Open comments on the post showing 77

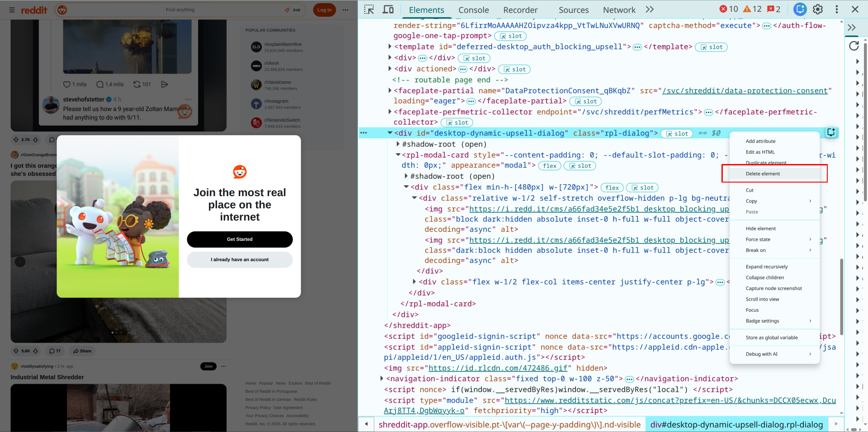(x=55, y=351)
